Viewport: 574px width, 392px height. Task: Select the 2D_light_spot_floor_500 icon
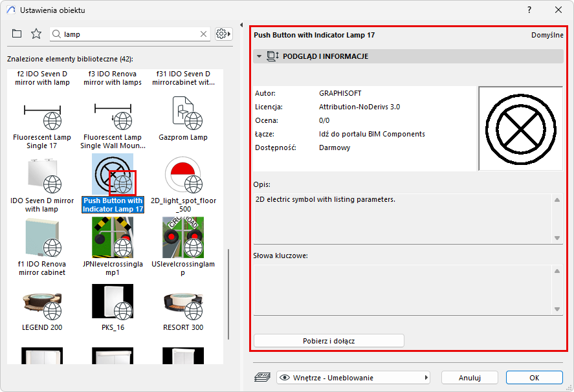pyautogui.click(x=183, y=175)
